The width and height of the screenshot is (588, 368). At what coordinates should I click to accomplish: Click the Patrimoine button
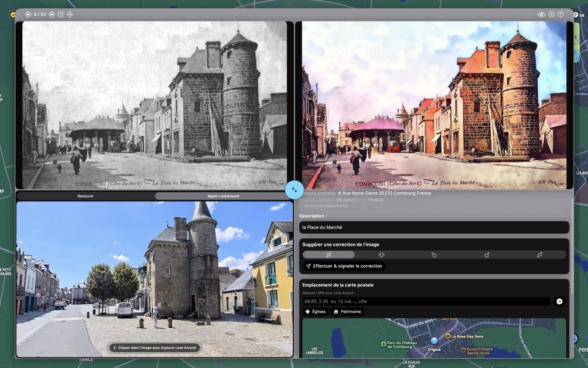pyautogui.click(x=347, y=311)
